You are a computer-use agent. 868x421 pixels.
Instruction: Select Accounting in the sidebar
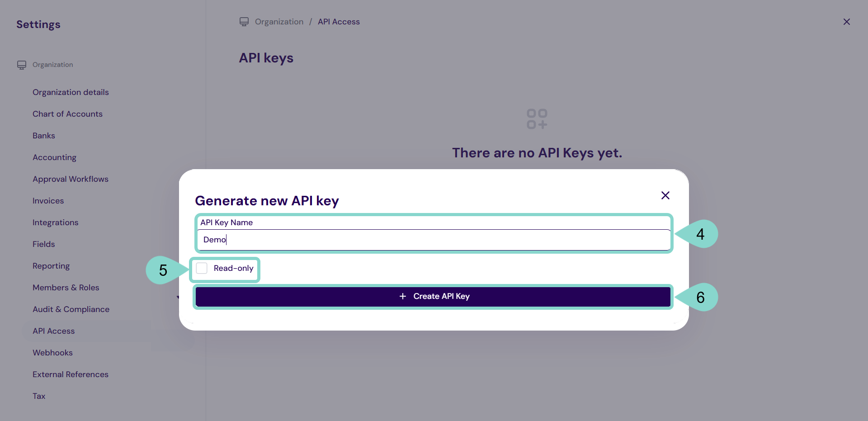pos(54,157)
